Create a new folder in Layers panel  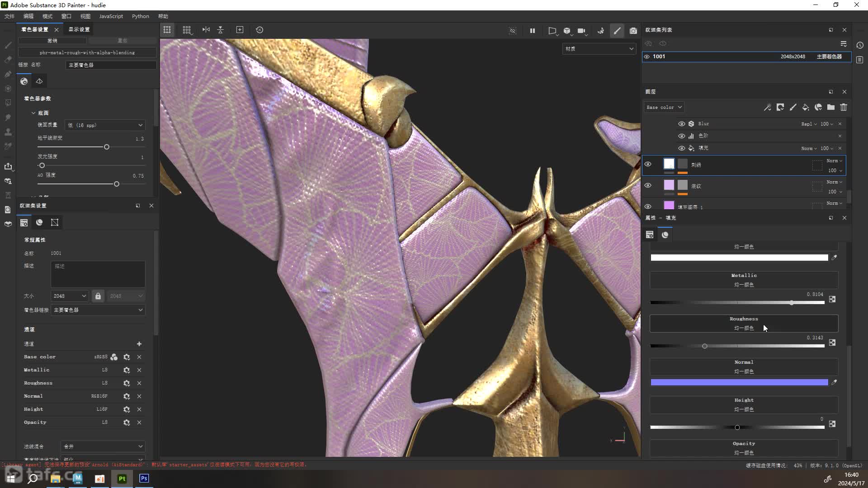coord(831,108)
